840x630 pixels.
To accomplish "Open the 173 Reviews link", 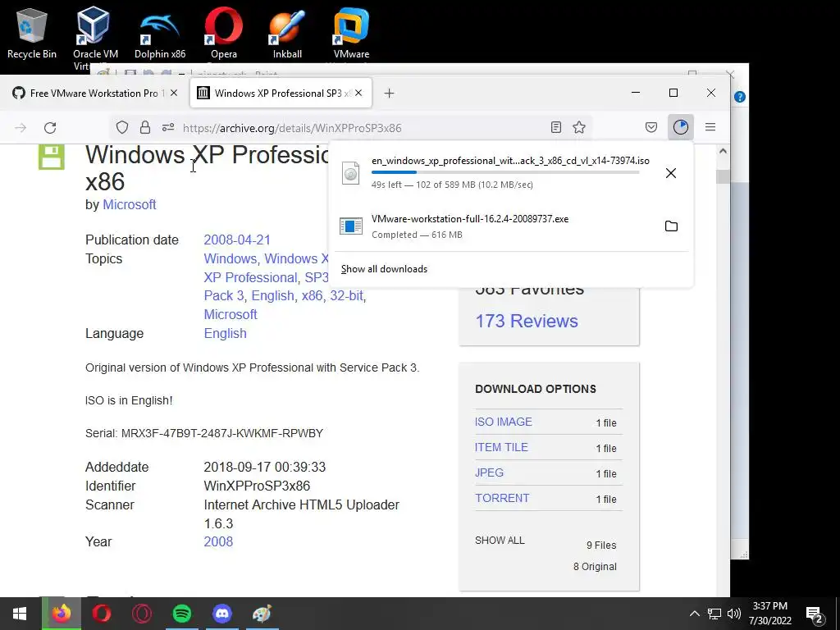I will [527, 321].
